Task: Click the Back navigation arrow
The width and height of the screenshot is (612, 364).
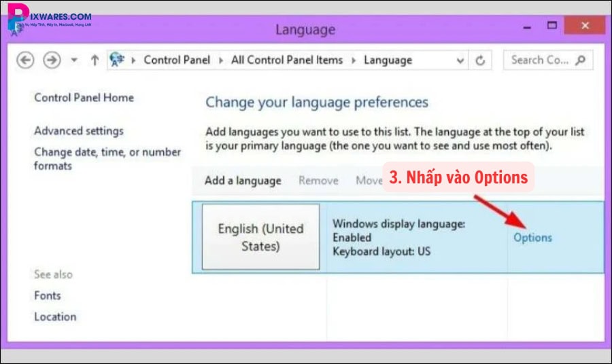Action: tap(25, 60)
